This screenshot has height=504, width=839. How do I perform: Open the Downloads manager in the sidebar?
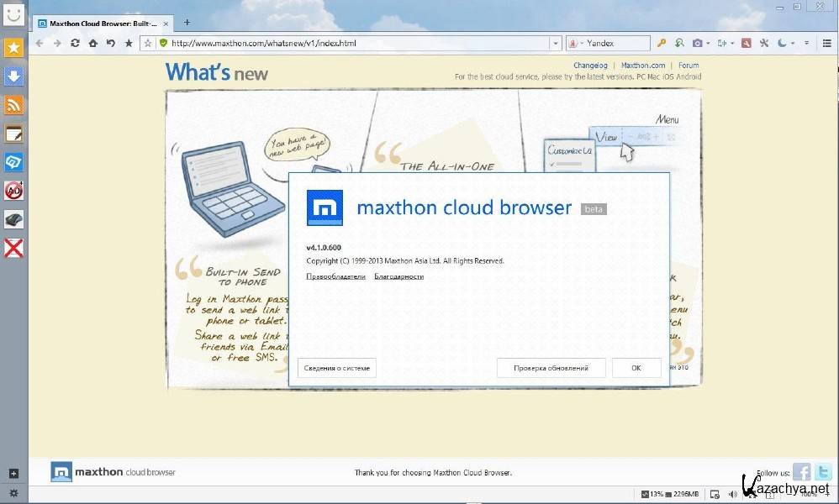click(13, 77)
